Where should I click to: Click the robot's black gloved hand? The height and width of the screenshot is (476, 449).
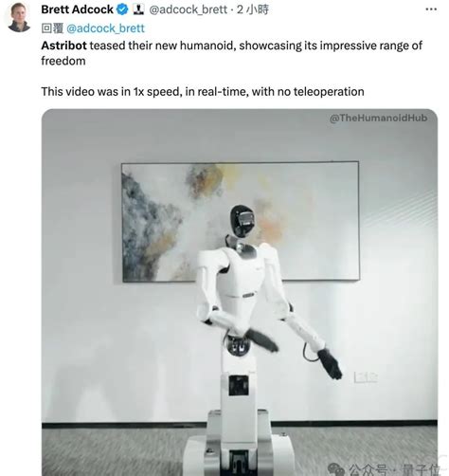(330, 364)
